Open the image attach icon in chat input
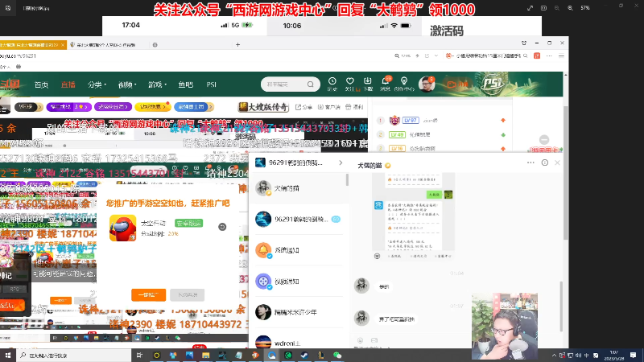The height and width of the screenshot is (362, 644). (374, 340)
